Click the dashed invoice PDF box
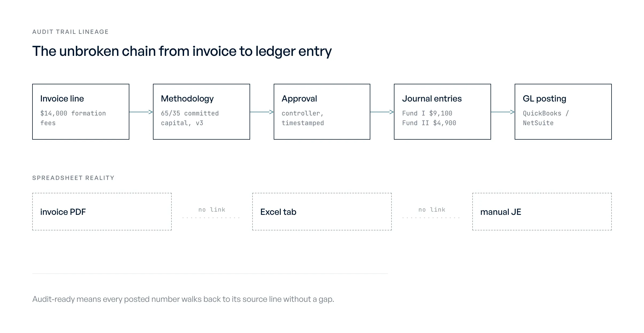This screenshot has height=333, width=644. coord(102,212)
